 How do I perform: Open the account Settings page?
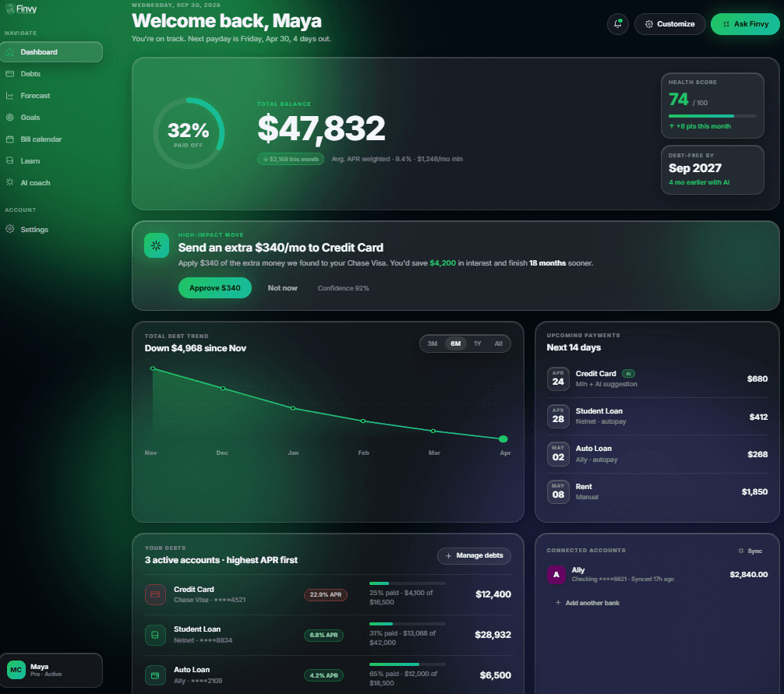[x=51, y=229]
